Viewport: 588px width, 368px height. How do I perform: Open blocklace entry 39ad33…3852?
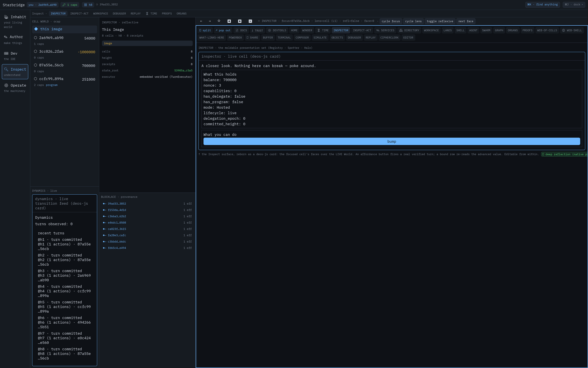pos(147,204)
